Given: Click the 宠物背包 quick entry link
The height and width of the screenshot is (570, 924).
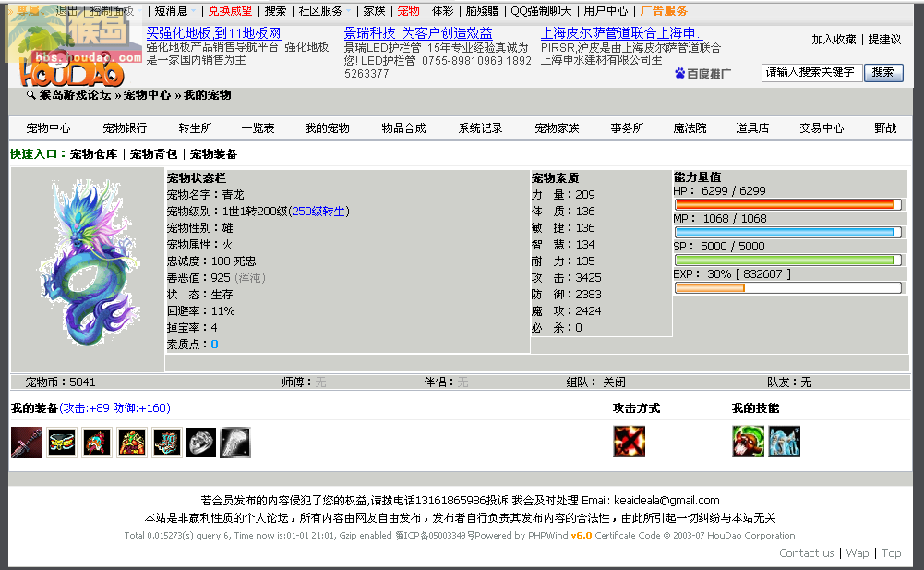Looking at the screenshot, I should 153,154.
